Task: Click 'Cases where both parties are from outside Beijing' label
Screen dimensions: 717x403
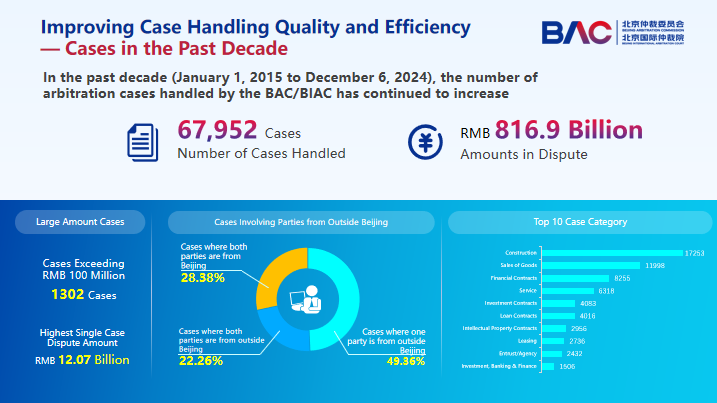Action: point(222,340)
